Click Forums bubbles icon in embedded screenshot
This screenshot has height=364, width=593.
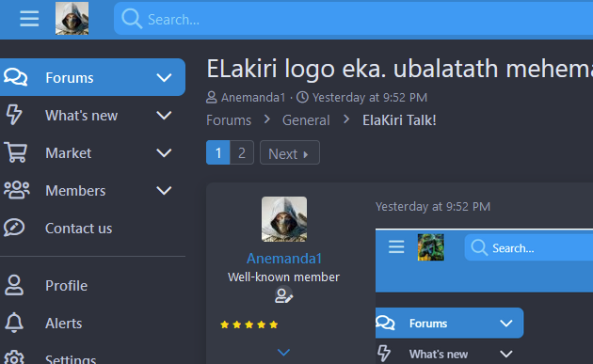tap(385, 323)
